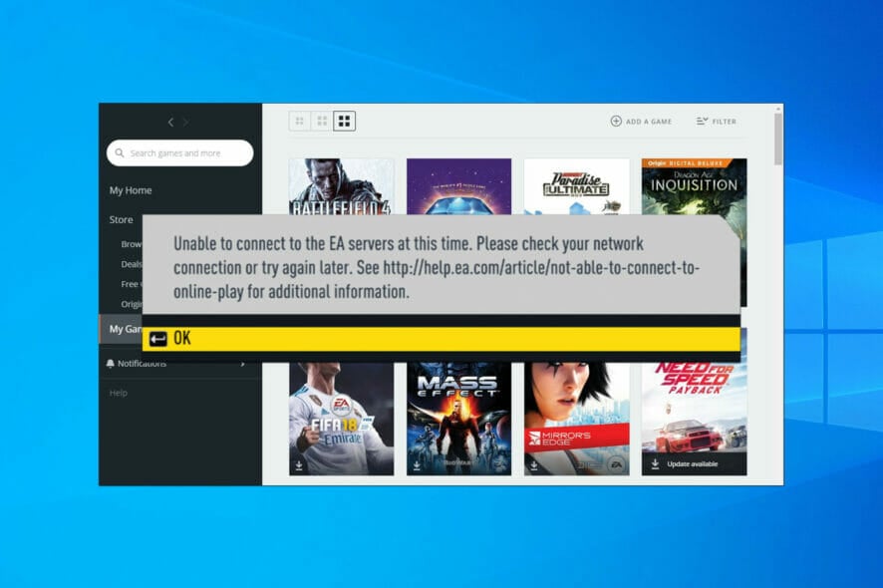Open the Mirror's Edge game tile

pos(577,419)
